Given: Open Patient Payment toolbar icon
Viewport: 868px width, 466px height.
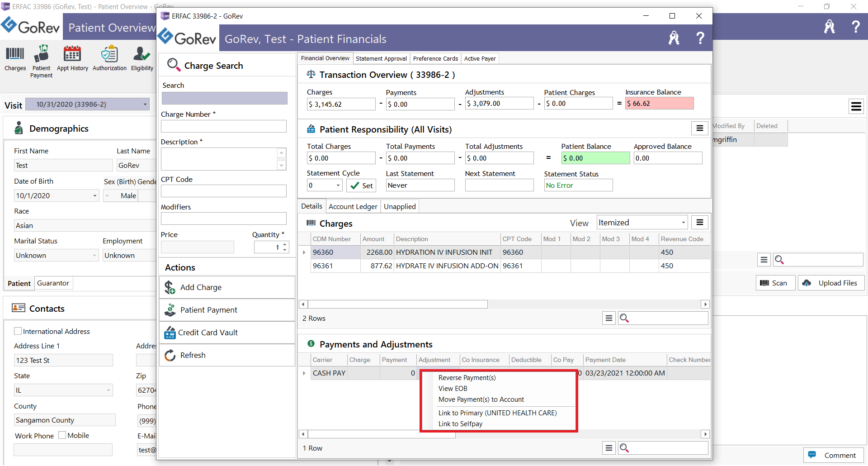Looking at the screenshot, I should click(x=41, y=62).
